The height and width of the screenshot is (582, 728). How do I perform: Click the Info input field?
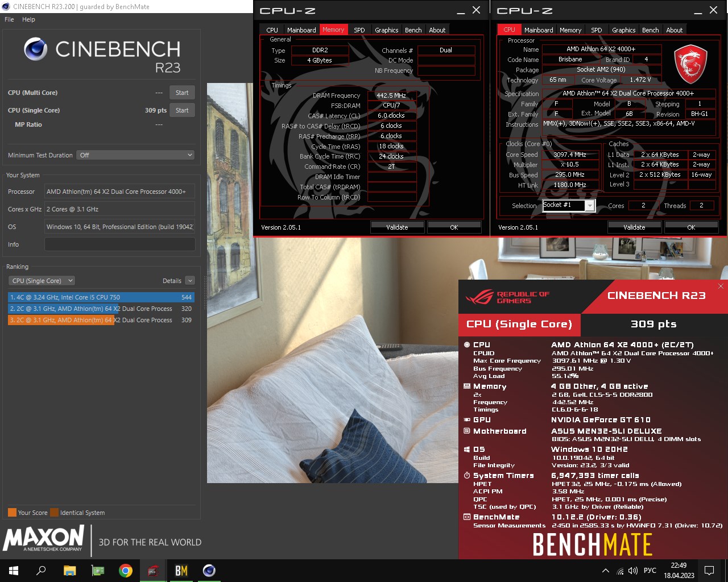(x=120, y=244)
